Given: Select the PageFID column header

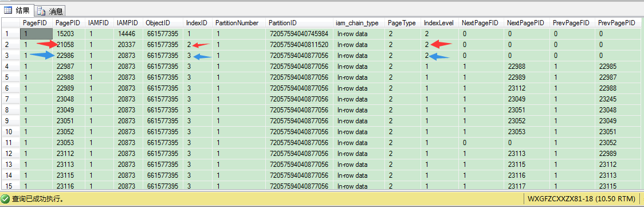Looking at the screenshot, I should (x=36, y=23).
